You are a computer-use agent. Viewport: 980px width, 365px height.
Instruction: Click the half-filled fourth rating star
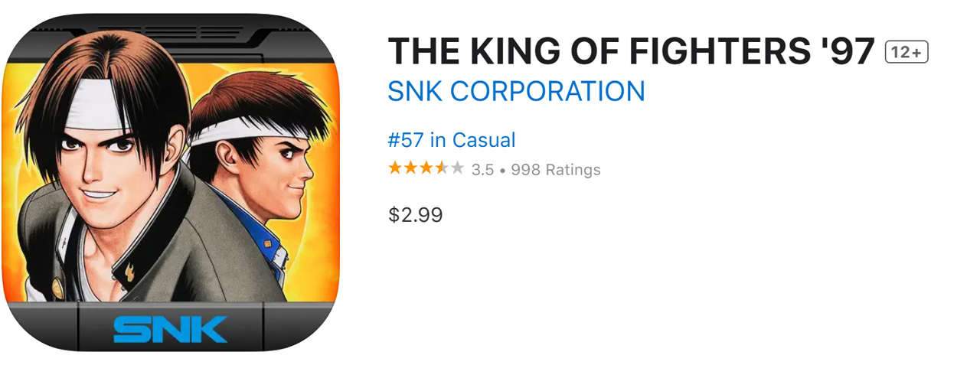click(442, 168)
